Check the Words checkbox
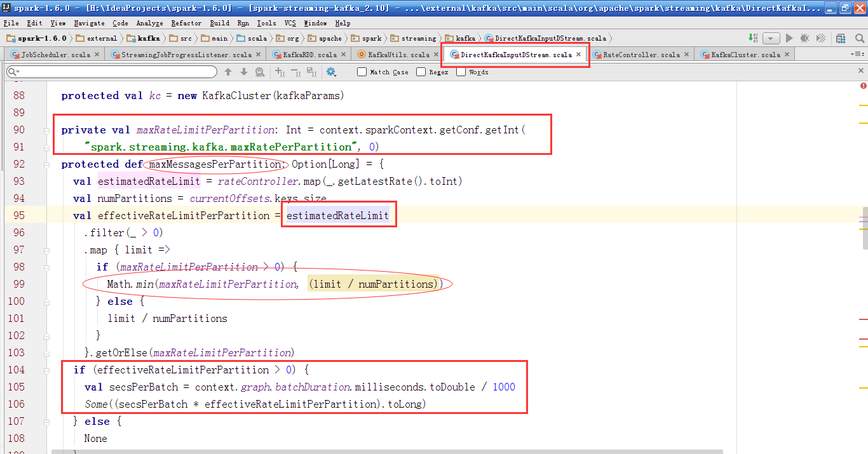Viewport: 868px width, 454px height. (x=461, y=72)
